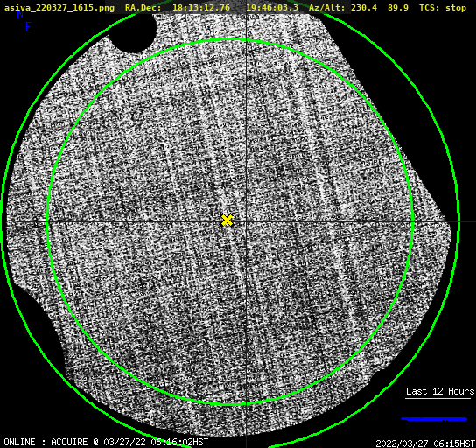Select the Dec value 19:46:03.3
Image resolution: width=476 pixels, height=448 pixels.
[272, 8]
